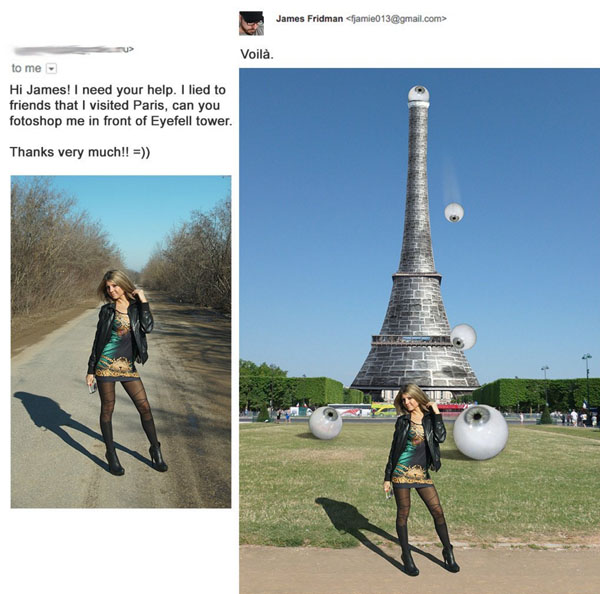The height and width of the screenshot is (594, 600).
Task: Click the eyeball atop the stone tower
Action: click(x=419, y=94)
